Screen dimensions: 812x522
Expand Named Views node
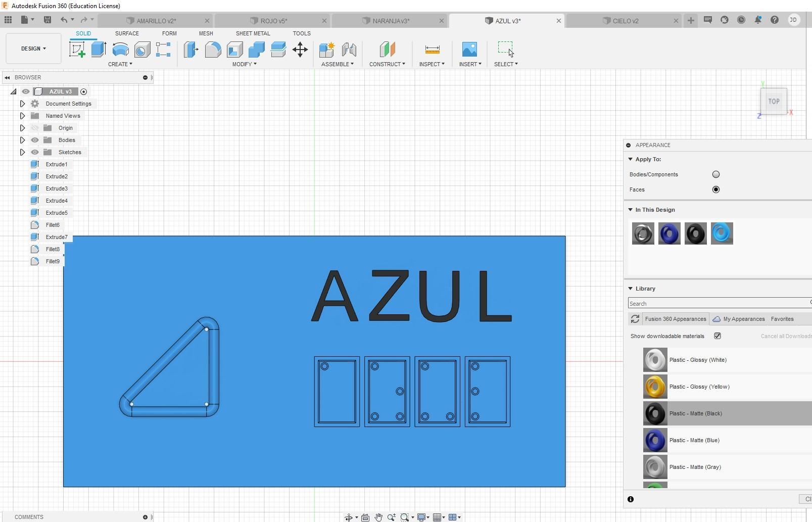tap(22, 116)
